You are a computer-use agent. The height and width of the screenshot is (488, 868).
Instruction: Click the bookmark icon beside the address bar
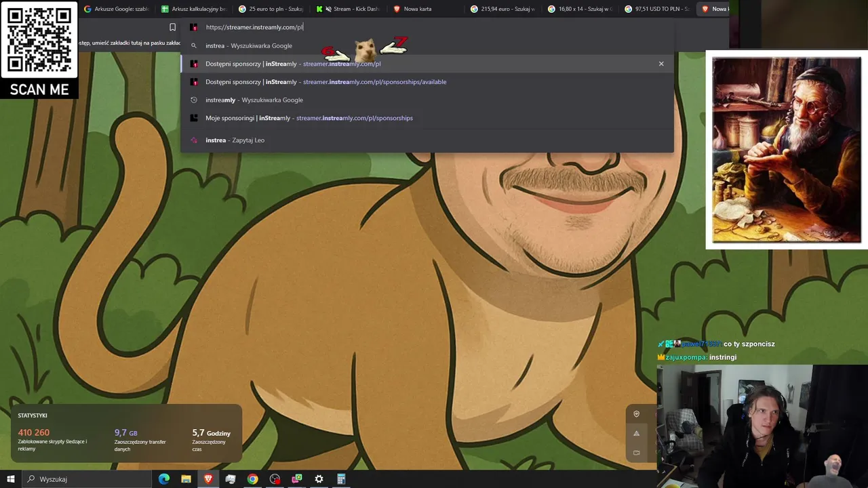[x=172, y=27]
